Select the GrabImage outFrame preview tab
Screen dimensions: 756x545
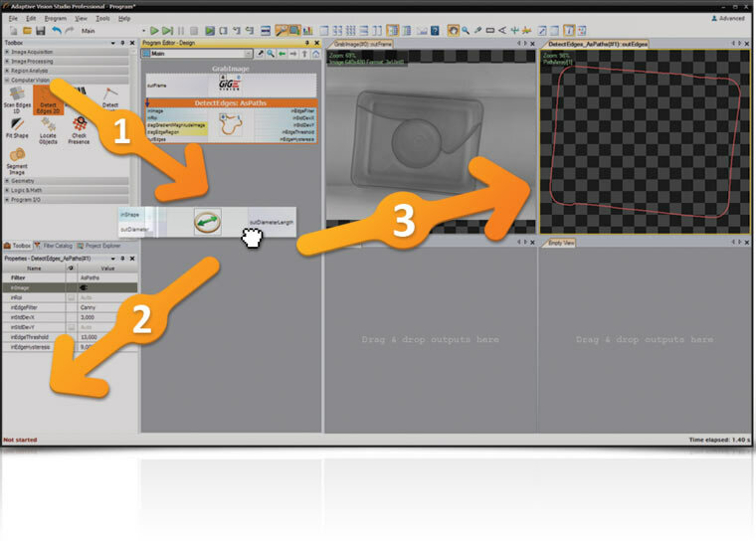pyautogui.click(x=362, y=44)
